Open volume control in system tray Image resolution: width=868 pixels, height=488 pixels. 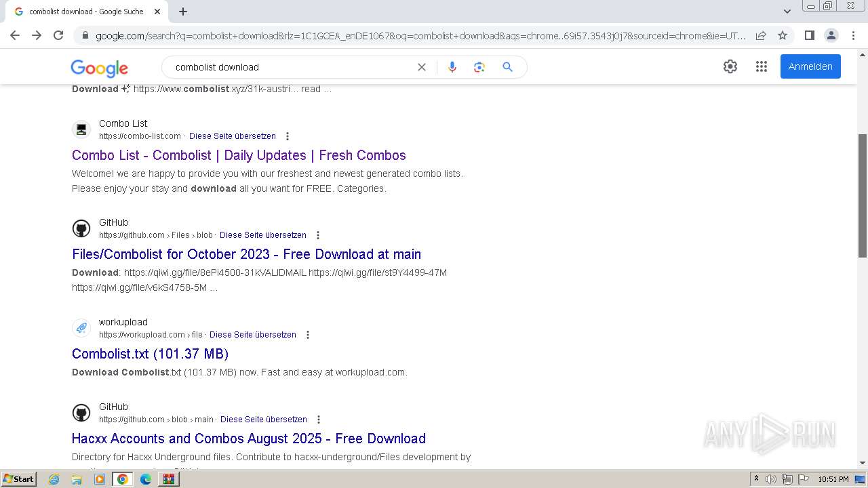771,479
